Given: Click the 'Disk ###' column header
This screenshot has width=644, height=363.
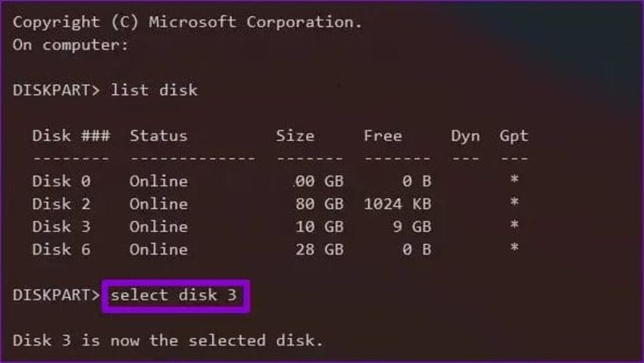Looking at the screenshot, I should pos(70,136).
